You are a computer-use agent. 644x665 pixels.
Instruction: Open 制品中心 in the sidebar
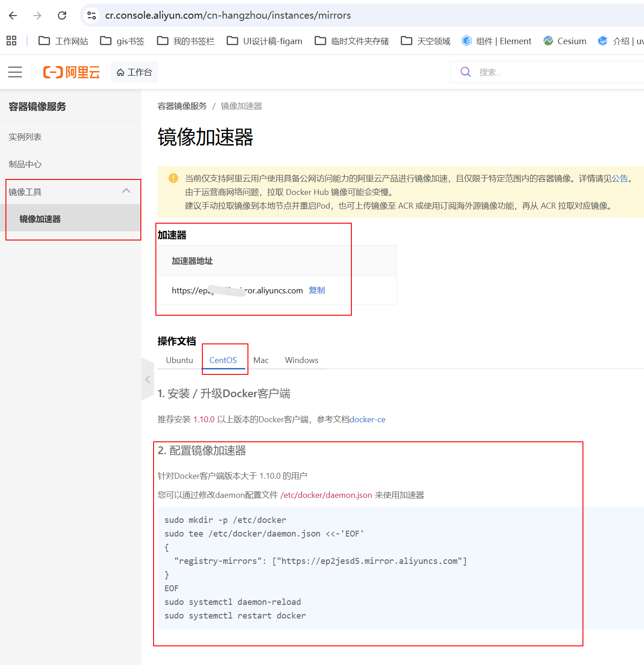(25, 164)
